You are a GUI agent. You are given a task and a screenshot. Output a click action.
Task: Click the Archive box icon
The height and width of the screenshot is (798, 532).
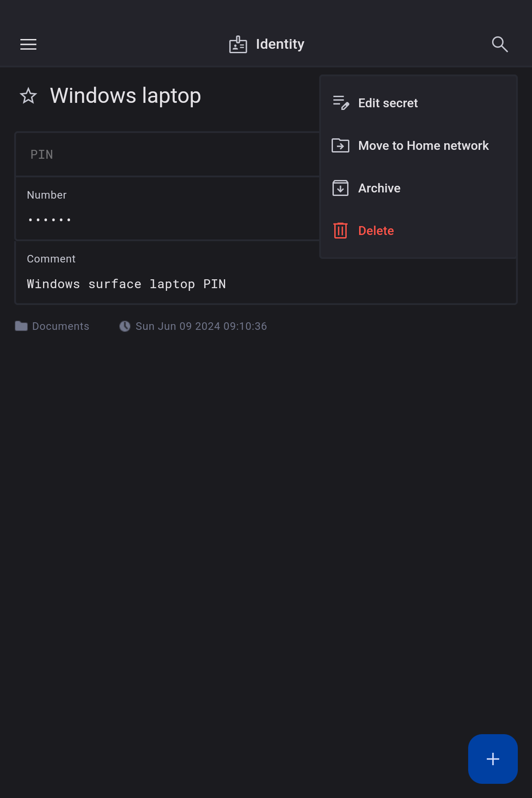[x=340, y=188]
